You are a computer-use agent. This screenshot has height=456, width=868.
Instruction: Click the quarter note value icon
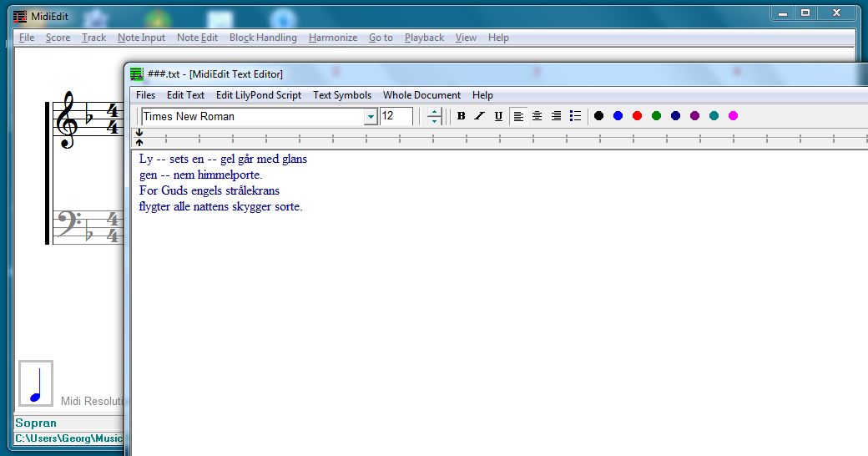(x=36, y=383)
